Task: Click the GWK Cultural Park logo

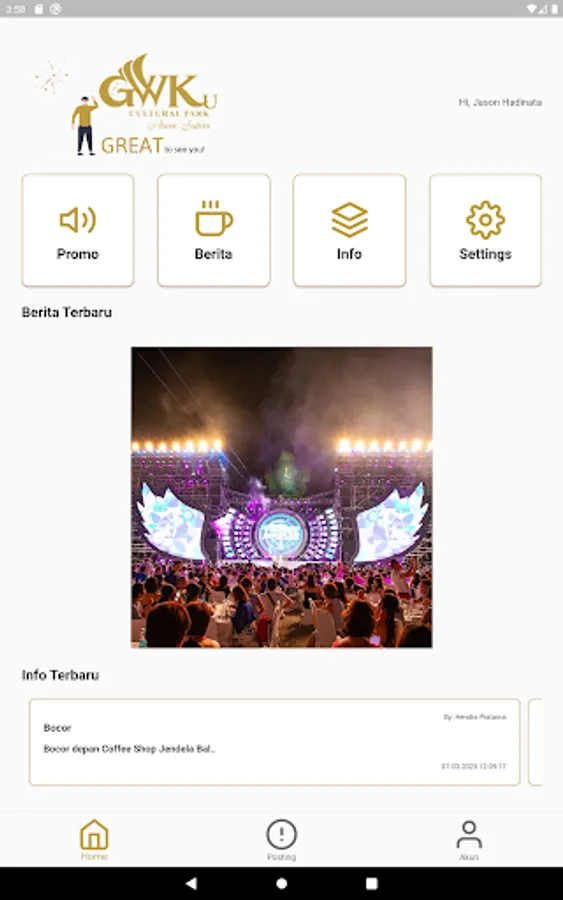Action: coord(127,105)
